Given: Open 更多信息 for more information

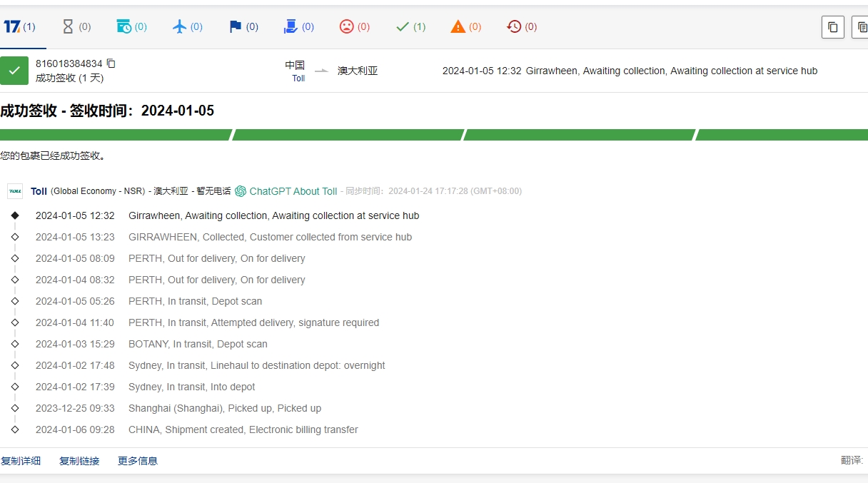Looking at the screenshot, I should coord(138,461).
